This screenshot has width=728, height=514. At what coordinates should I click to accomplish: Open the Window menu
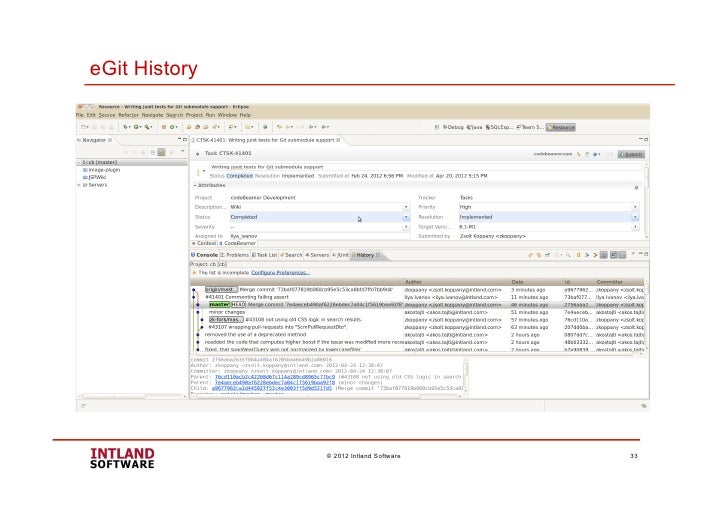pos(228,115)
